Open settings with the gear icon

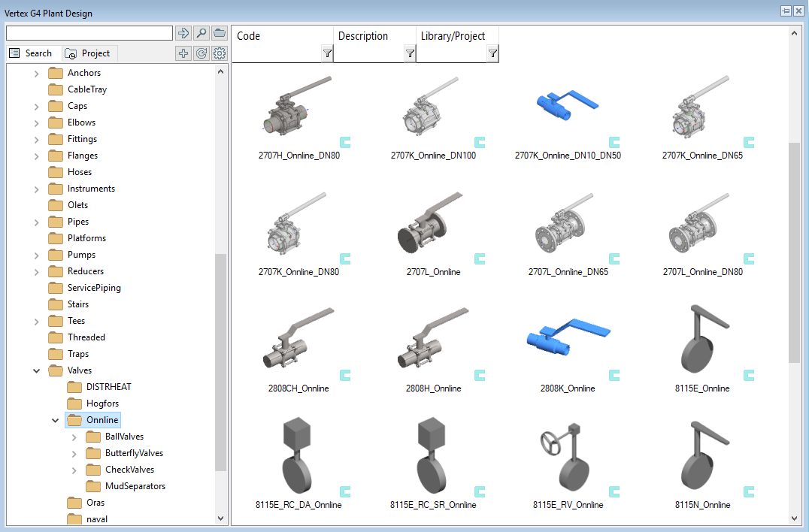pyautogui.click(x=220, y=53)
